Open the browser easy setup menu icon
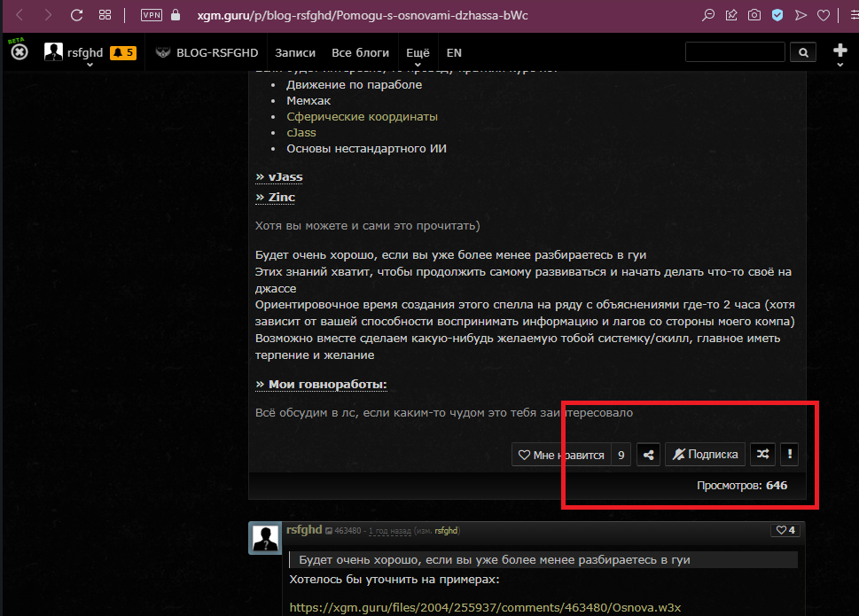This screenshot has width=859, height=616. click(x=854, y=15)
